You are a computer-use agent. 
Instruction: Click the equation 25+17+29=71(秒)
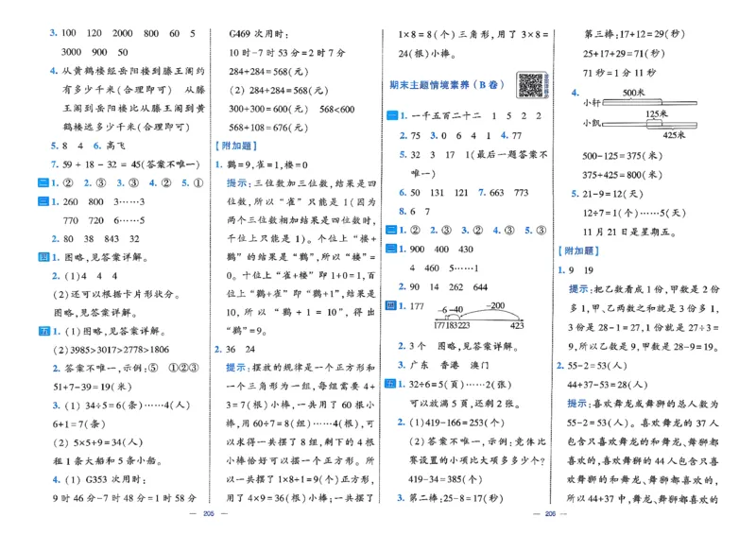click(624, 53)
